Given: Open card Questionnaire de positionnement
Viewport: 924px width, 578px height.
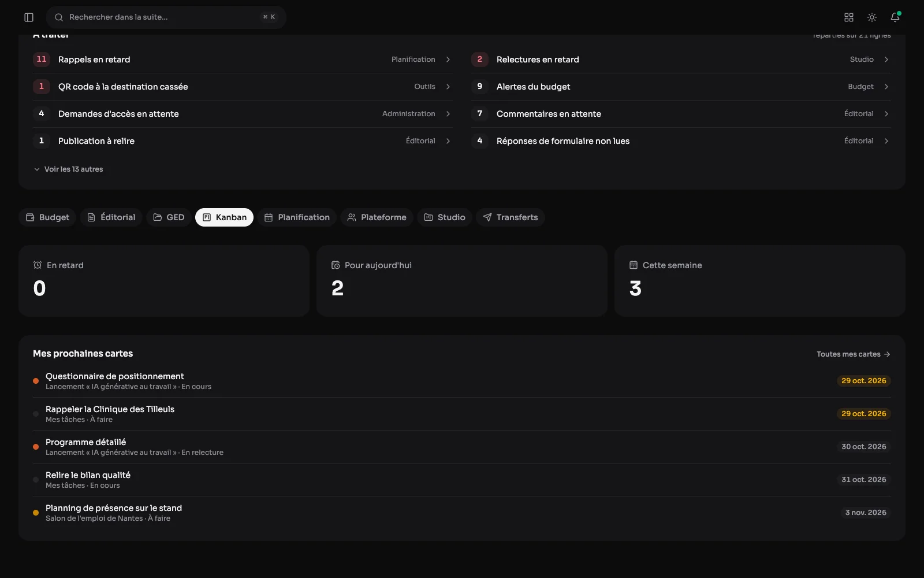Looking at the screenshot, I should coord(462,381).
